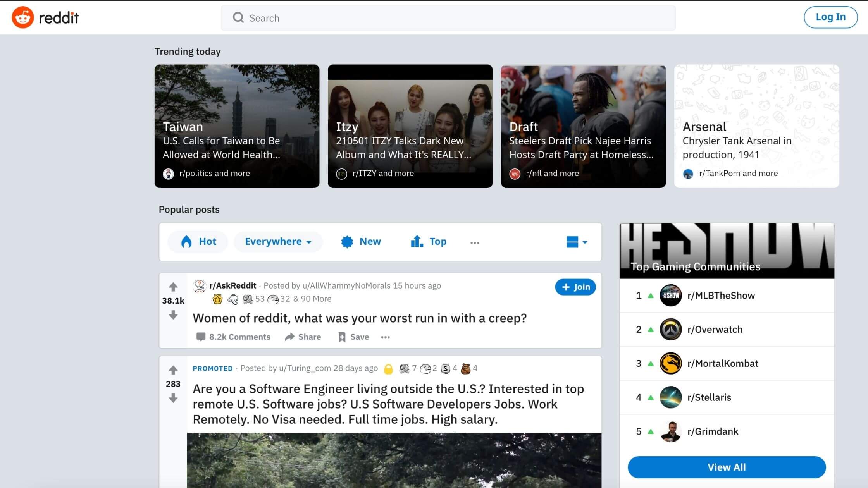Click the gold award icon on AskReddit post
This screenshot has width=868, height=488.
click(x=218, y=299)
